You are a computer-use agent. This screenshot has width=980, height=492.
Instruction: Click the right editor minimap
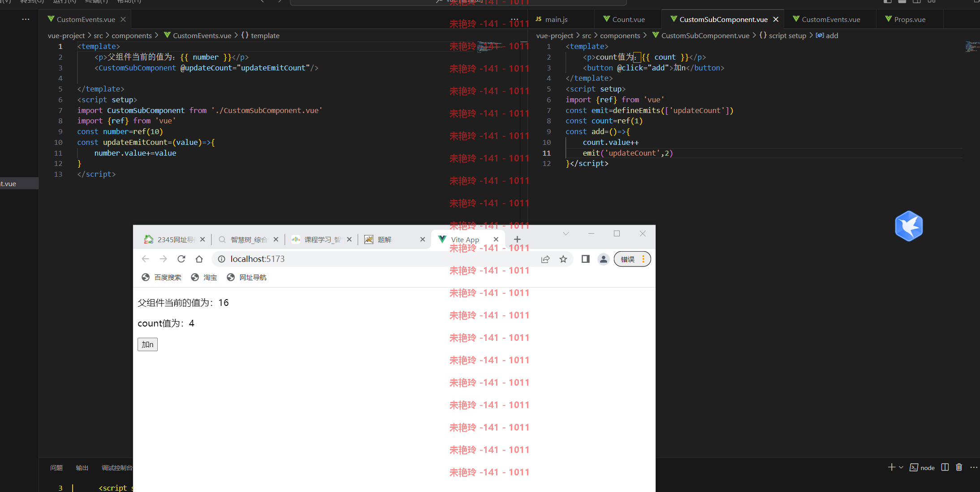(x=972, y=47)
